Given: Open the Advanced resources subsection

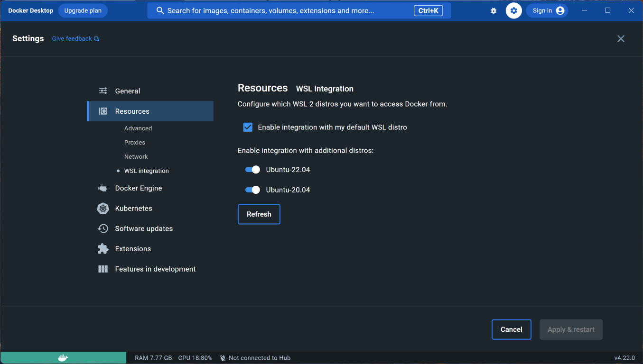Looking at the screenshot, I should click(x=138, y=128).
